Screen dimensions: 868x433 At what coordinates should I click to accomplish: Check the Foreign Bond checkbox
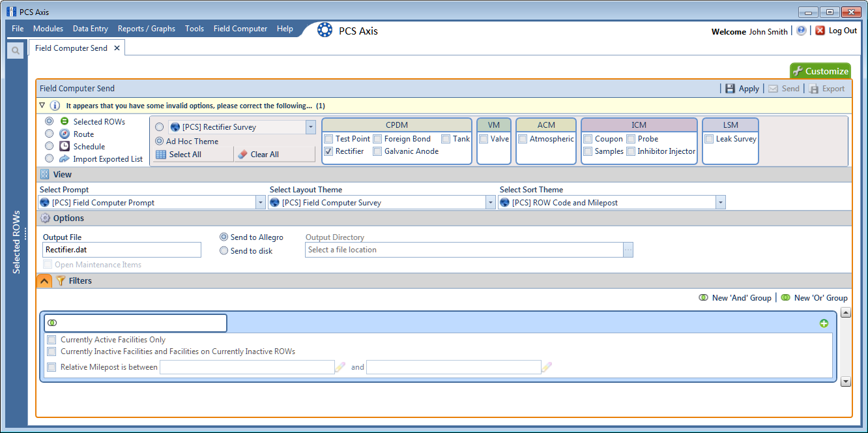click(x=378, y=139)
